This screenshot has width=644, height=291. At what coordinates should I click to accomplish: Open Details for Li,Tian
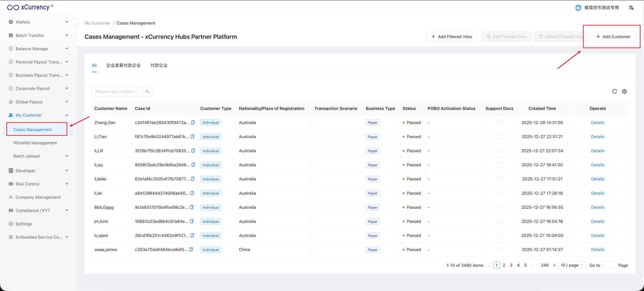(597, 137)
